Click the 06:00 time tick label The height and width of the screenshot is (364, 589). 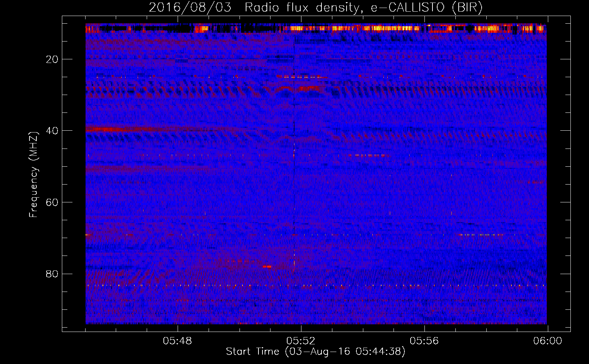(548, 341)
